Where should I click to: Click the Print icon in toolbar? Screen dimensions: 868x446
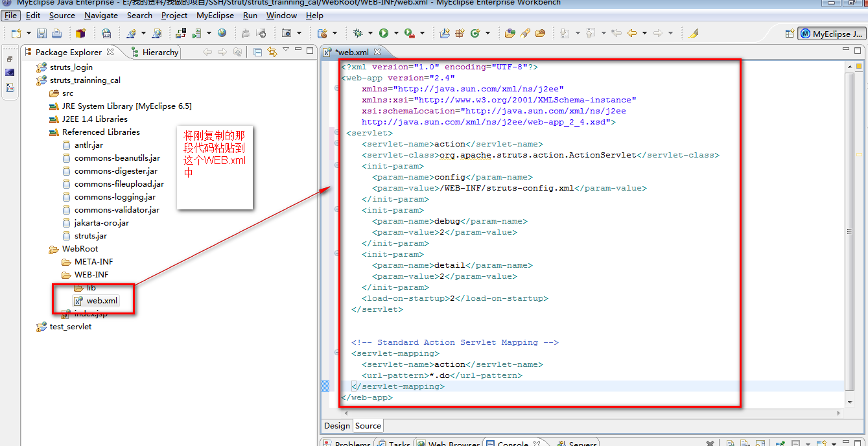[x=56, y=33]
